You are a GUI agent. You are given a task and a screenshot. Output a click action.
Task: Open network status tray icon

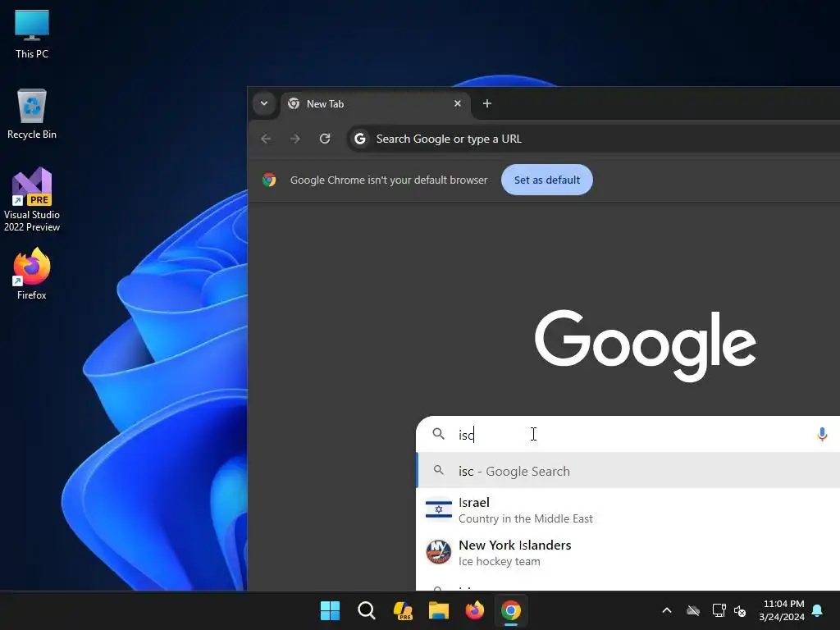[719, 610]
